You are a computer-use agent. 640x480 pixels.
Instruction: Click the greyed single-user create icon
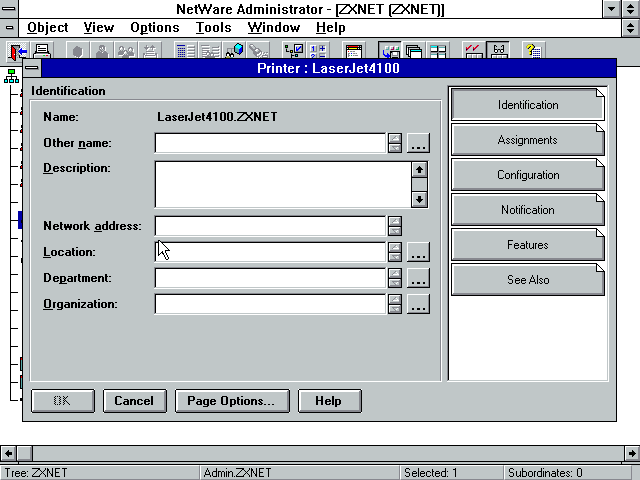[102, 51]
